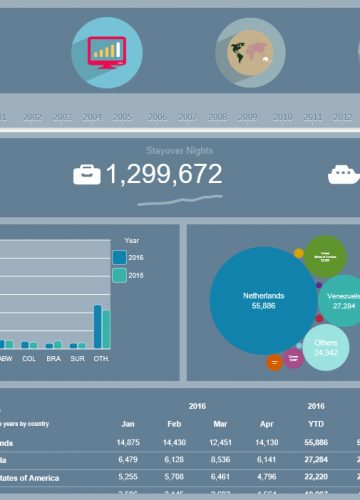Click the 5,255 January cell
This screenshot has height=500, width=360.
pyautogui.click(x=128, y=477)
